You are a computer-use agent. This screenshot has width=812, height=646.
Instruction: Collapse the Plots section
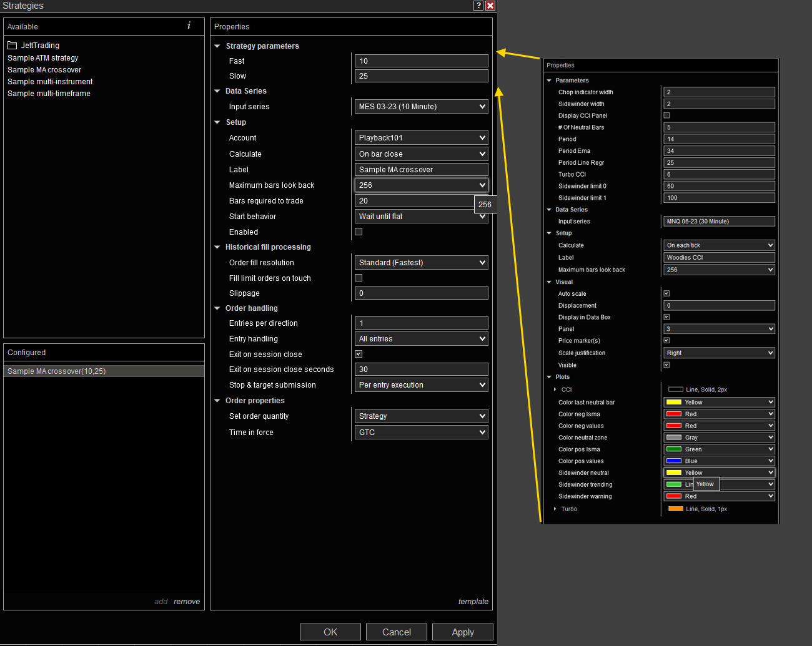(549, 377)
